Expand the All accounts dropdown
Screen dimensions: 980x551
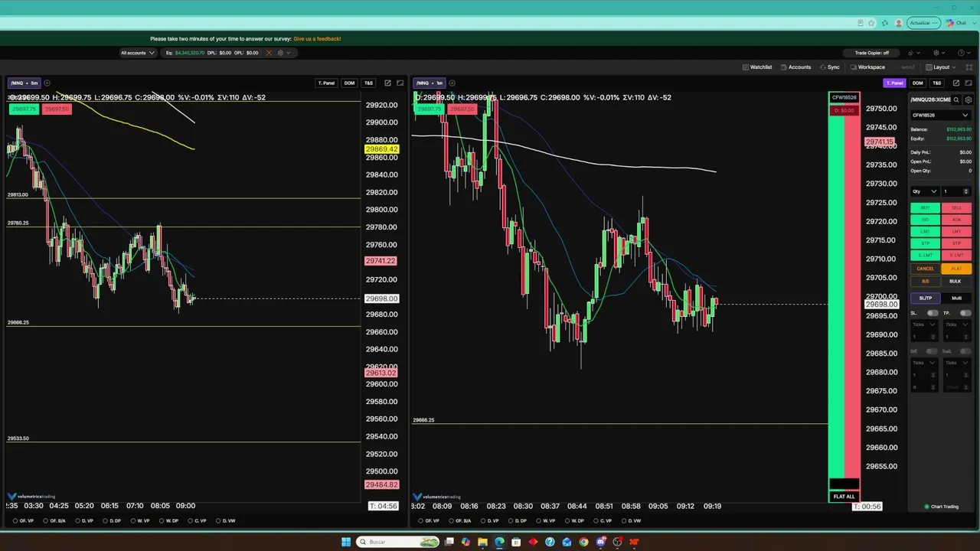point(138,53)
